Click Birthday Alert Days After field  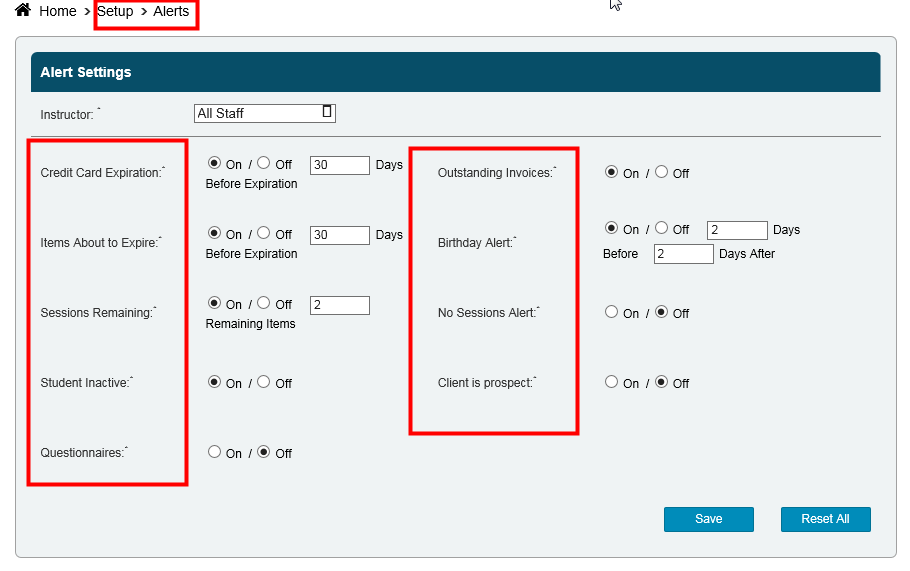point(684,254)
